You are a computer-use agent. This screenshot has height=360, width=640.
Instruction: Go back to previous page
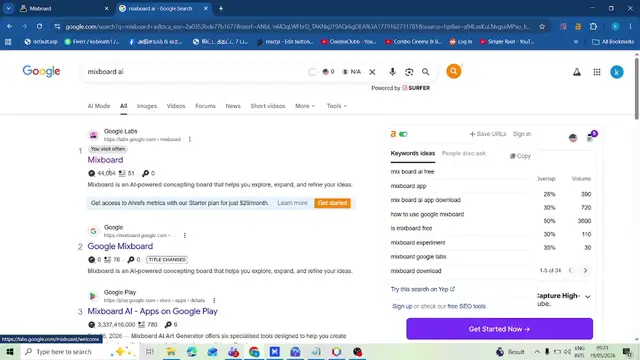pyautogui.click(x=9, y=27)
